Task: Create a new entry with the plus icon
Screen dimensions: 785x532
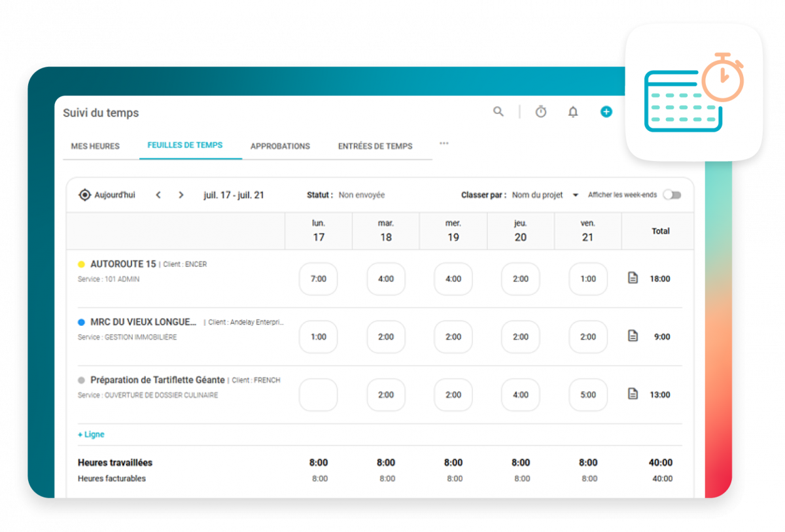Action: tap(606, 112)
